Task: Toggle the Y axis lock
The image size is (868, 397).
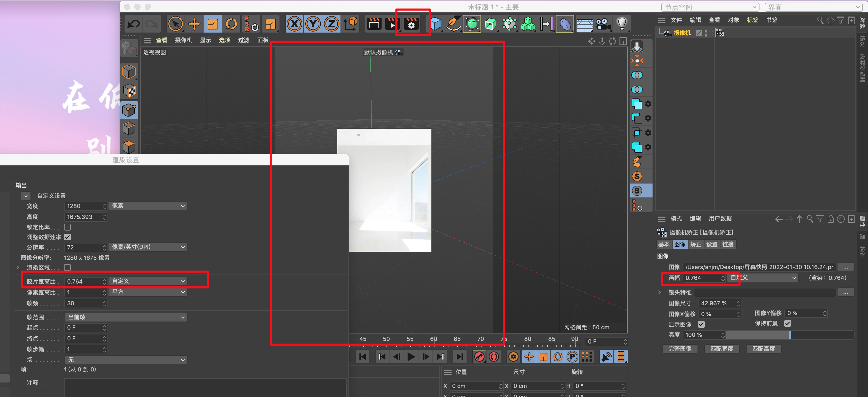Action: pyautogui.click(x=313, y=24)
